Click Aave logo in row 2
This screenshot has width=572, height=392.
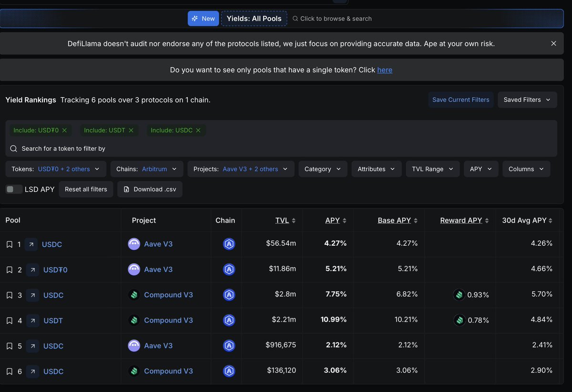tap(134, 269)
